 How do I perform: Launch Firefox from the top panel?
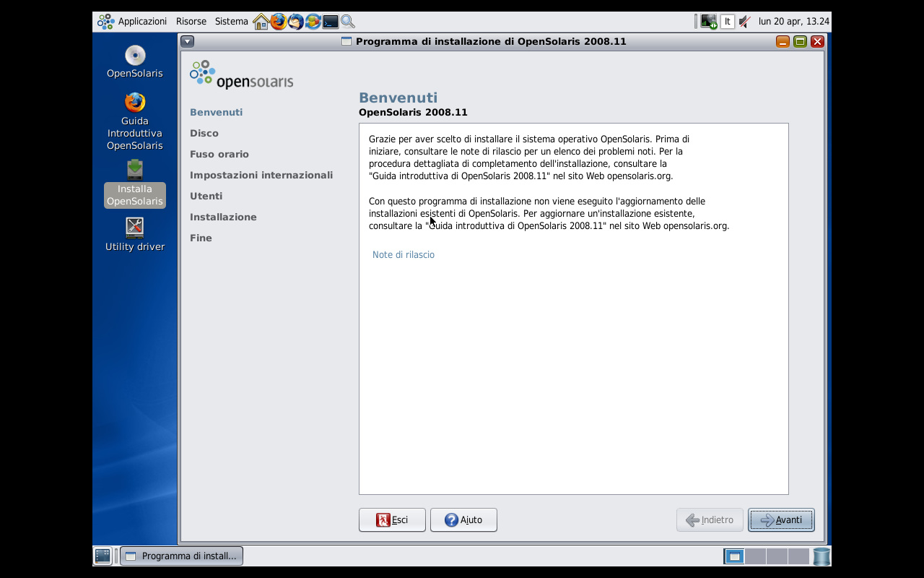pos(279,22)
